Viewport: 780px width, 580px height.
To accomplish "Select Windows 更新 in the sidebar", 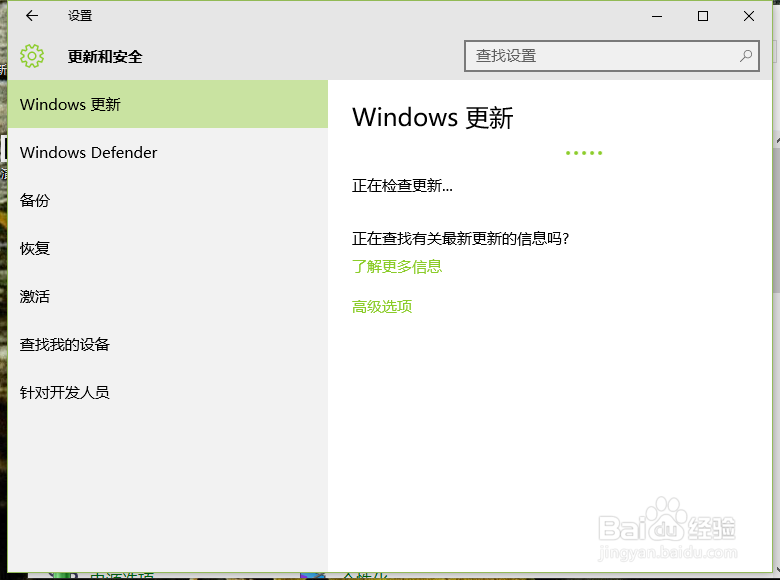I will pyautogui.click(x=168, y=104).
